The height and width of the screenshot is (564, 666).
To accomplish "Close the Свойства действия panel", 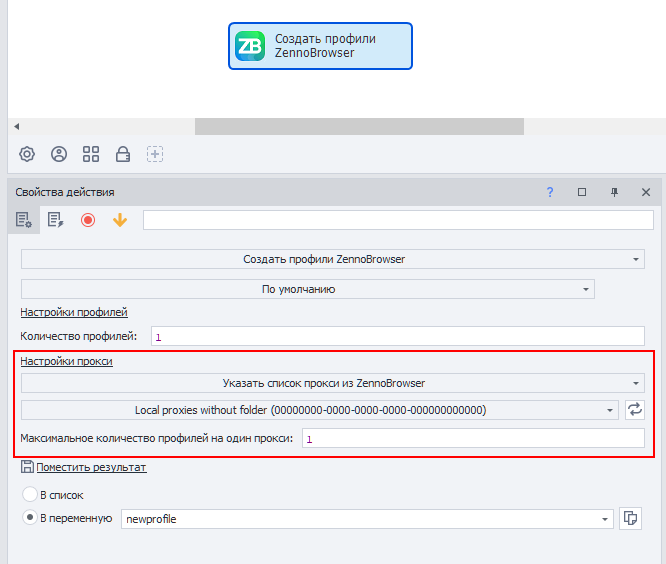I will (646, 192).
